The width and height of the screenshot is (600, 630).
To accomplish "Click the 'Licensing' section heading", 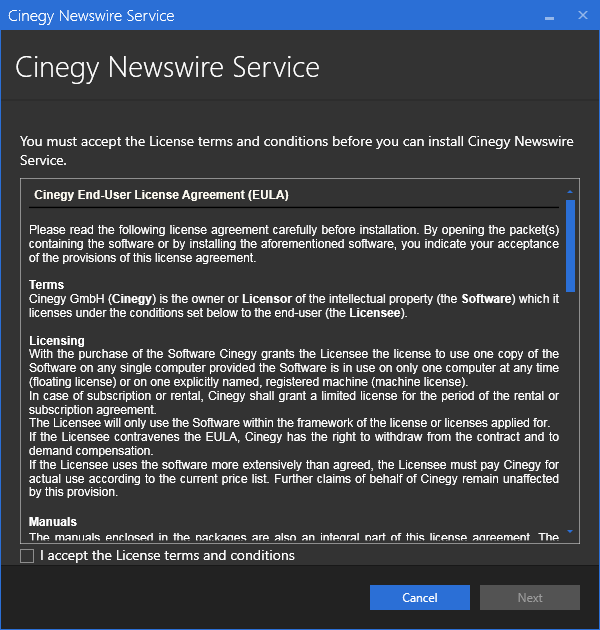I will click(x=57, y=340).
